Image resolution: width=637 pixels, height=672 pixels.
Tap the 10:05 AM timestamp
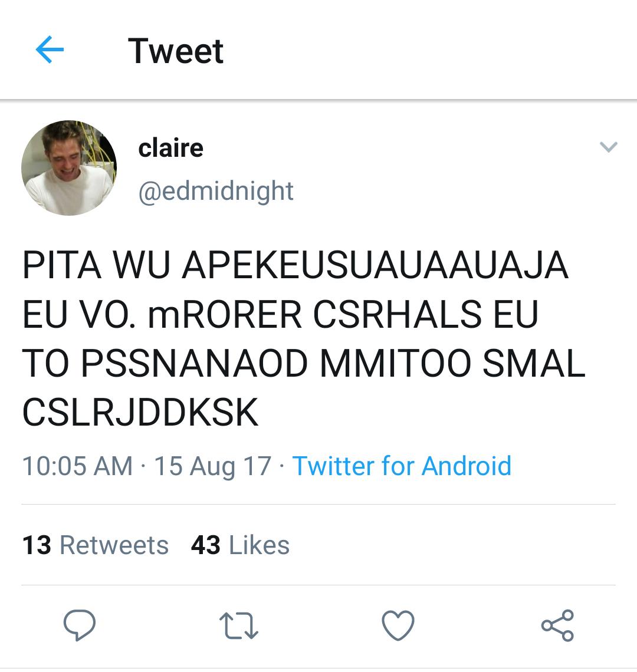(x=78, y=466)
